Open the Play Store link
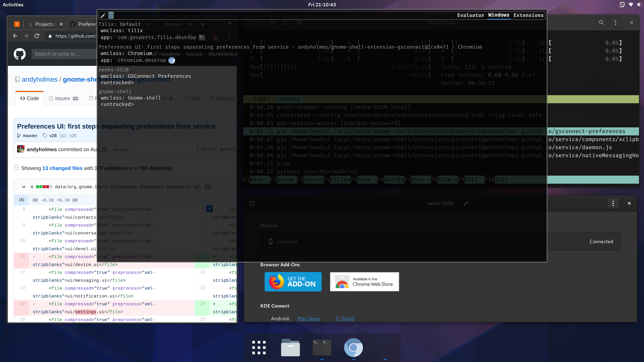The image size is (644, 362). (309, 319)
